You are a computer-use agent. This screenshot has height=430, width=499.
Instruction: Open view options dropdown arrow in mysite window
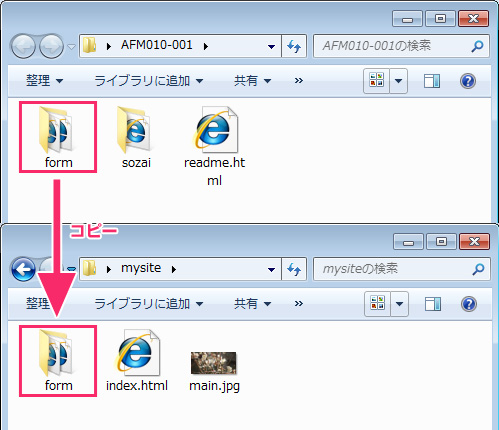[399, 304]
